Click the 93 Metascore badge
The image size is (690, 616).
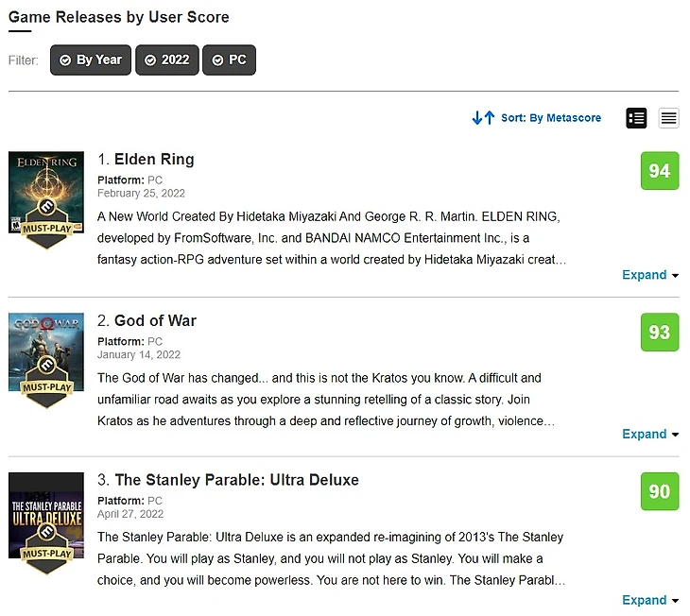tap(660, 333)
